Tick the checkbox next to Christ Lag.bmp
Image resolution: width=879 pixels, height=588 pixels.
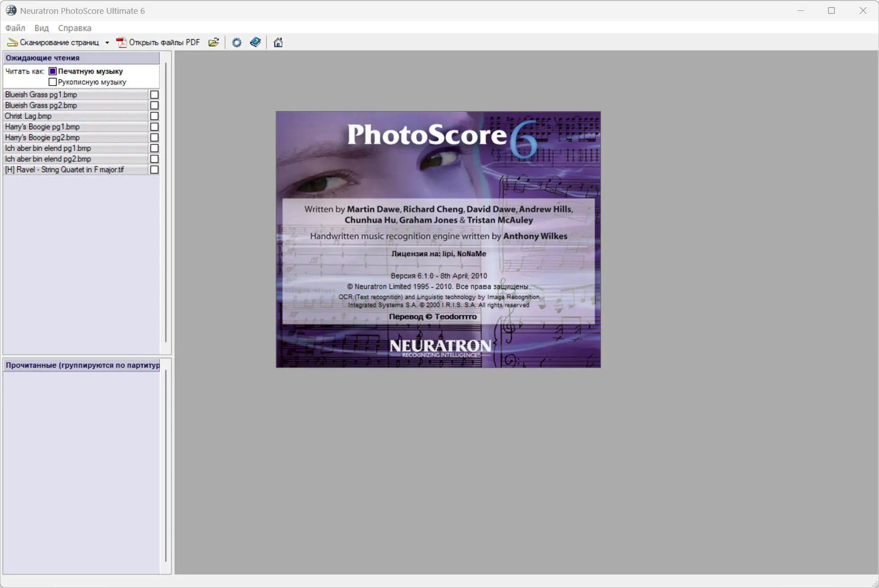pyautogui.click(x=154, y=116)
